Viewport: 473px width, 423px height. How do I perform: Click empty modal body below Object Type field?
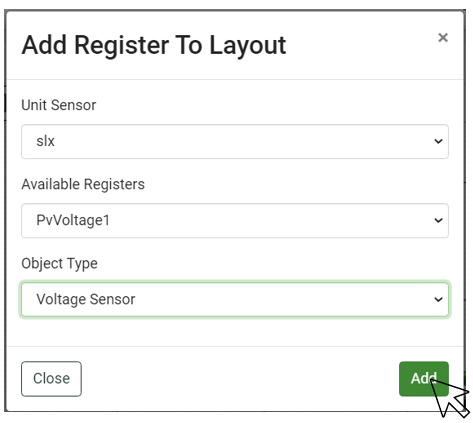coord(235,332)
